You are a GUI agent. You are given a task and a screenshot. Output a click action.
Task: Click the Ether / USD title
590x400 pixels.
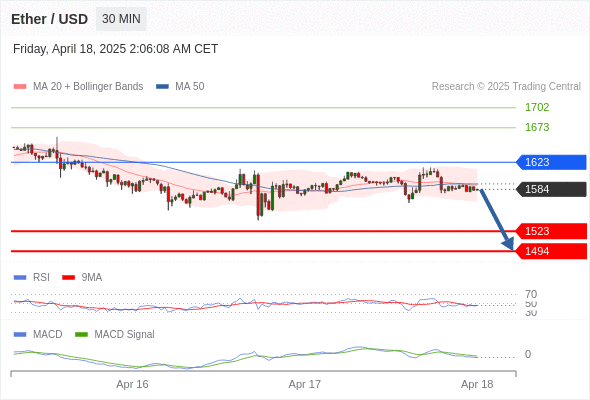[x=49, y=19]
